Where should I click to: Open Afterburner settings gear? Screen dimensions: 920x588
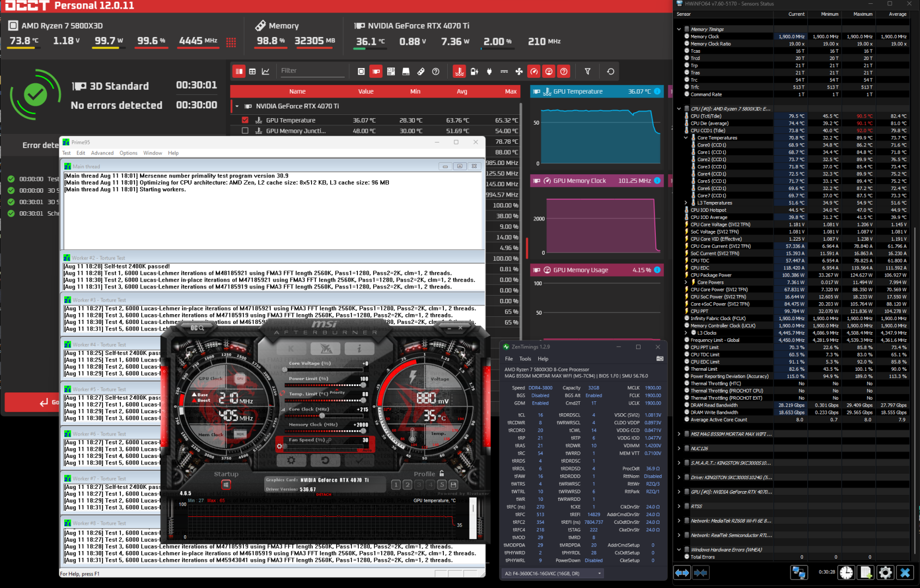[291, 460]
